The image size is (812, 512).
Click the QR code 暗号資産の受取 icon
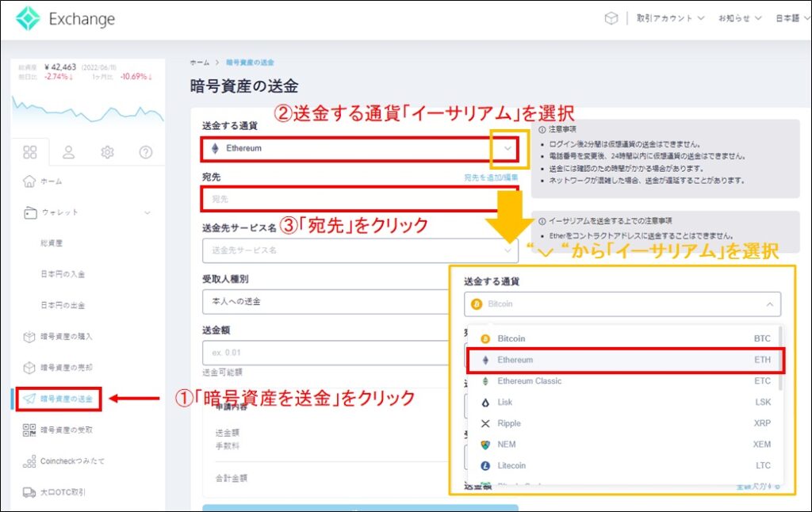pyautogui.click(x=29, y=430)
